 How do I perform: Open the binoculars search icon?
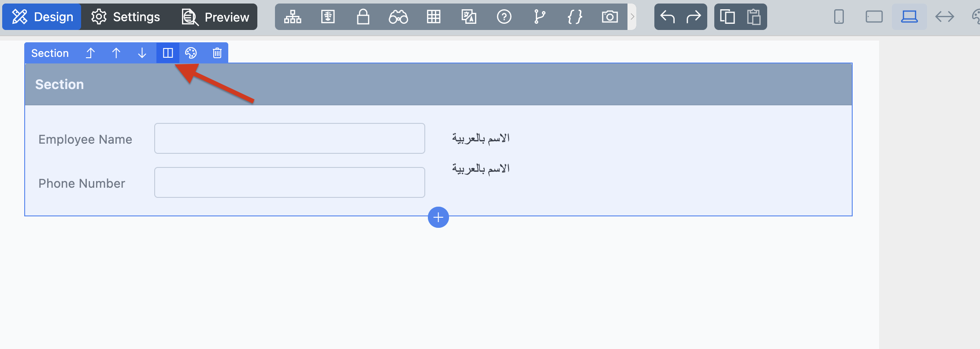[x=398, y=17]
